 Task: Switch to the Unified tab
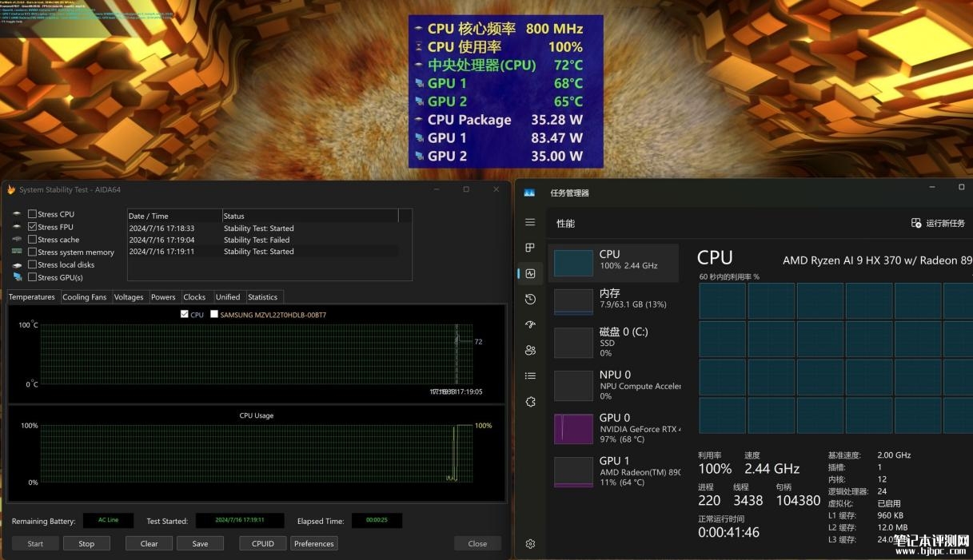click(228, 297)
